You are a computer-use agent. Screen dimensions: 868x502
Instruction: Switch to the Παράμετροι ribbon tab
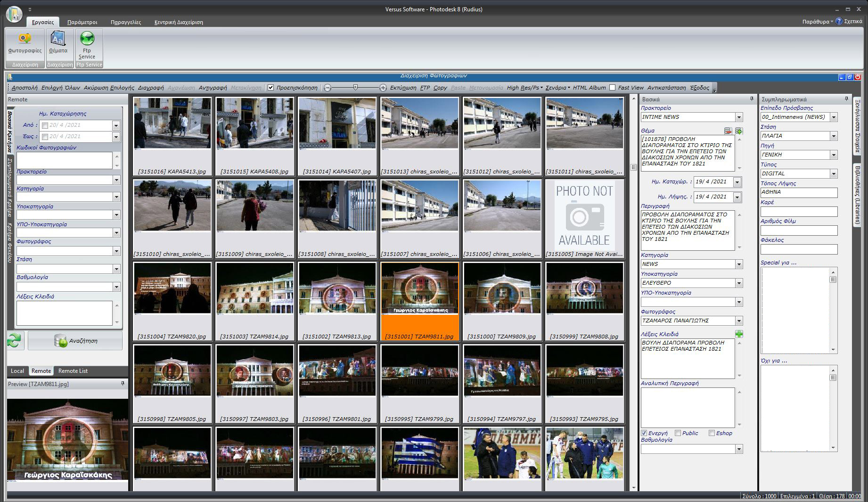[x=82, y=22]
